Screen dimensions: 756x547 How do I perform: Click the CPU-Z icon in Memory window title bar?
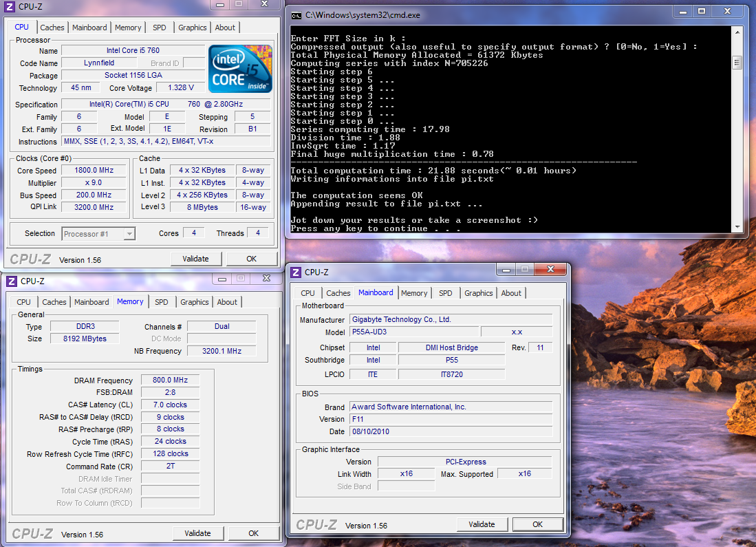pos(12,281)
